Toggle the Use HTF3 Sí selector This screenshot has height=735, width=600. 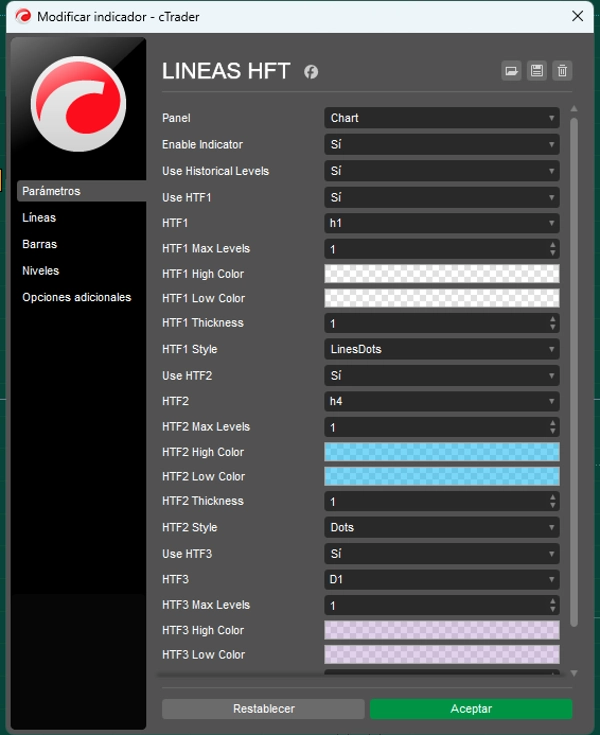coord(442,554)
